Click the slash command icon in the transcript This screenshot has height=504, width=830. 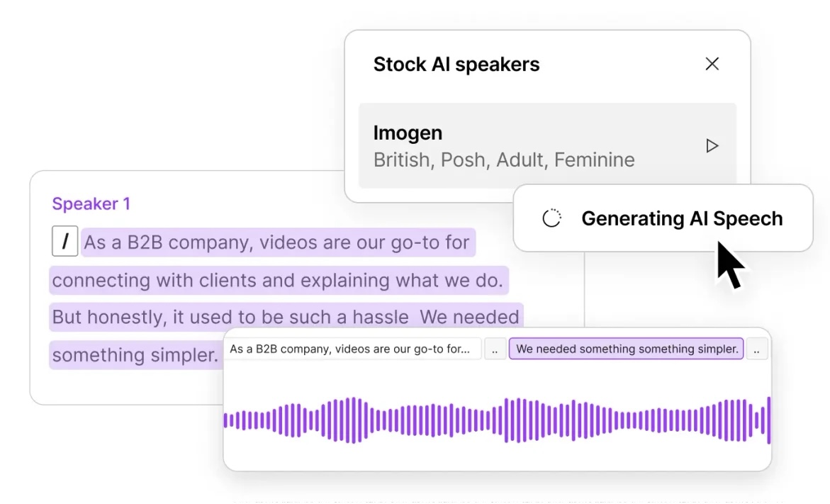(x=65, y=241)
